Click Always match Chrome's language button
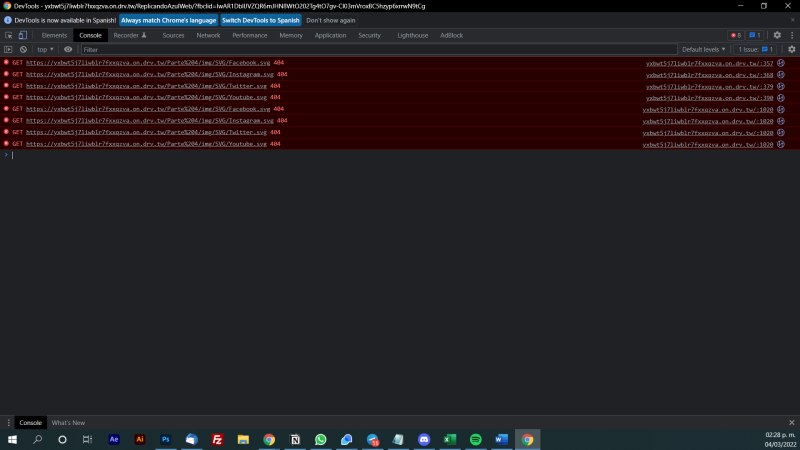This screenshot has width=800, height=450. [168, 20]
